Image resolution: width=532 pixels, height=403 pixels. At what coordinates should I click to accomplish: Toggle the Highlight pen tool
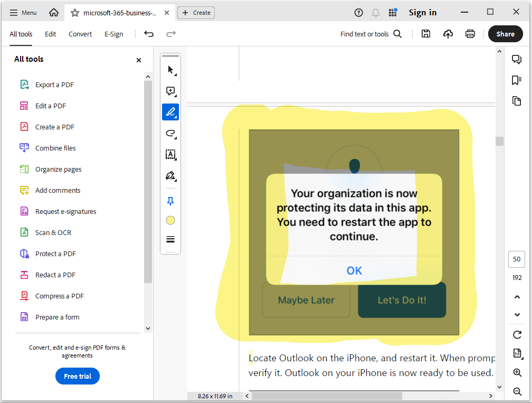click(x=170, y=112)
